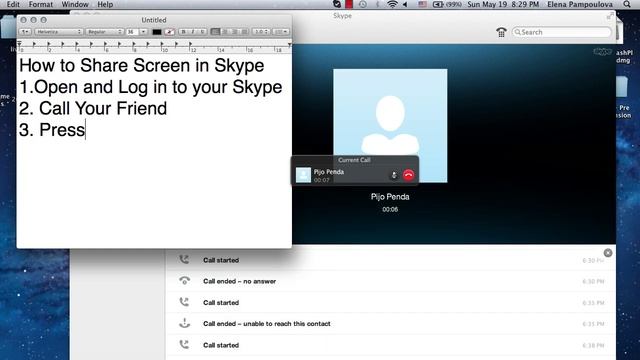Align text left in TextEdit

click(215, 32)
